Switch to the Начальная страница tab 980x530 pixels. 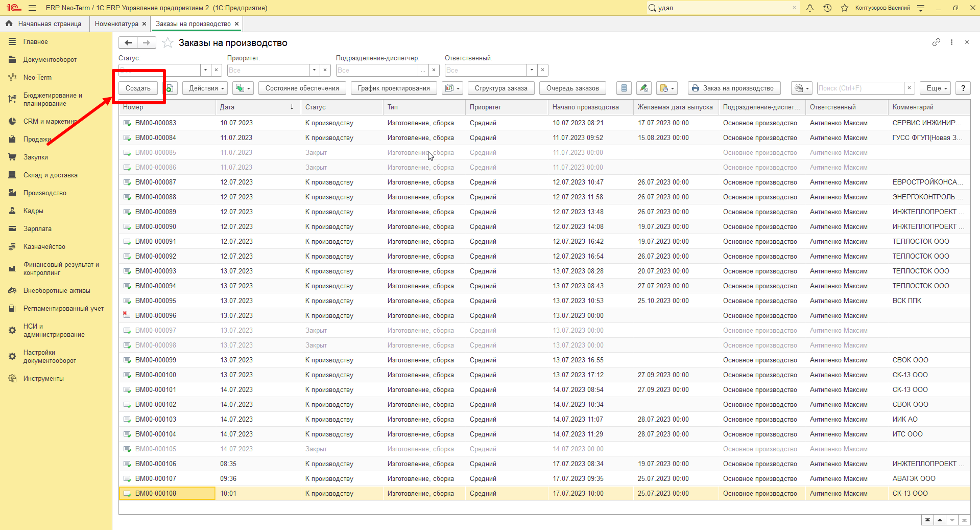[x=44, y=24]
